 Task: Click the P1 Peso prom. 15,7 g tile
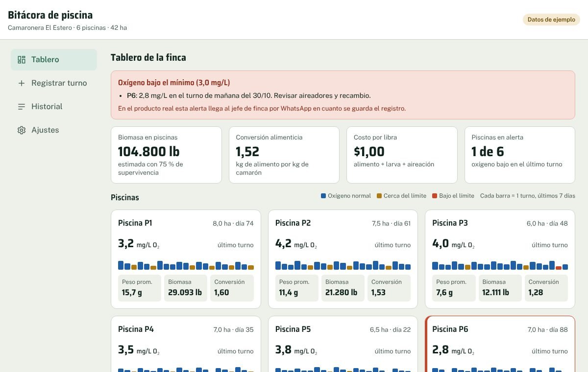140,288
